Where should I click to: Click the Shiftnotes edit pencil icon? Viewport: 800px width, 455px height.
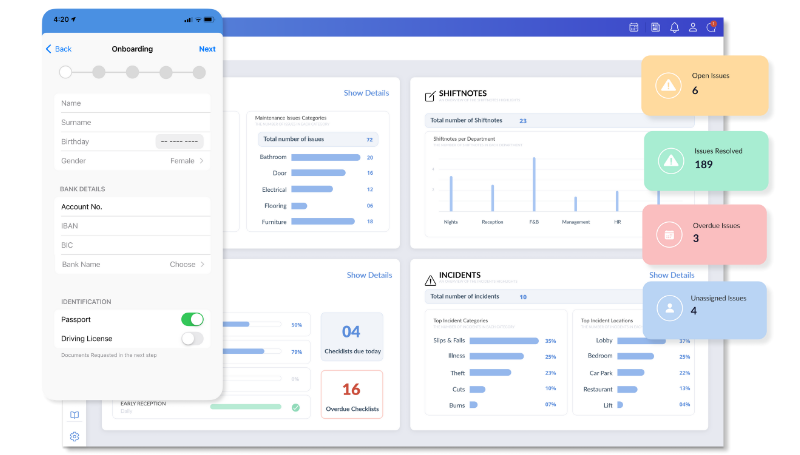pos(430,96)
